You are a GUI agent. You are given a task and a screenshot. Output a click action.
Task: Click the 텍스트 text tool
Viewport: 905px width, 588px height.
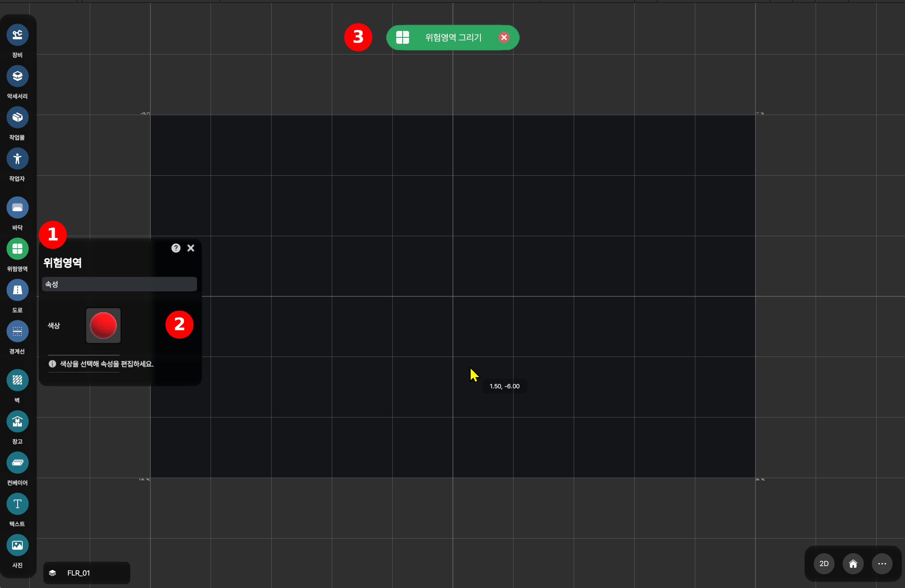(x=17, y=504)
